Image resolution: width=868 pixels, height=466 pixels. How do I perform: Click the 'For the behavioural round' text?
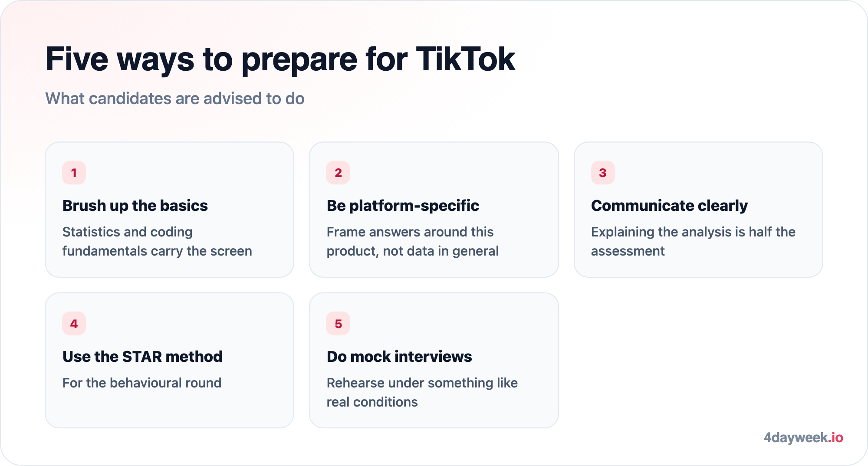point(142,383)
